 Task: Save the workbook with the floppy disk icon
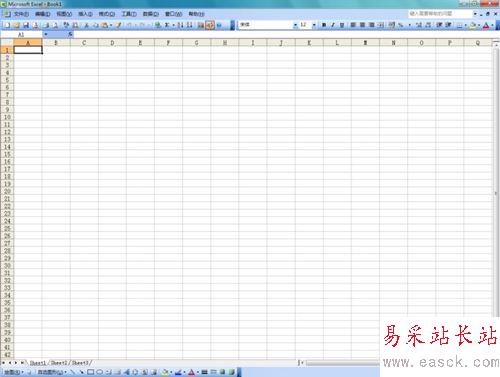pyautogui.click(x=26, y=25)
